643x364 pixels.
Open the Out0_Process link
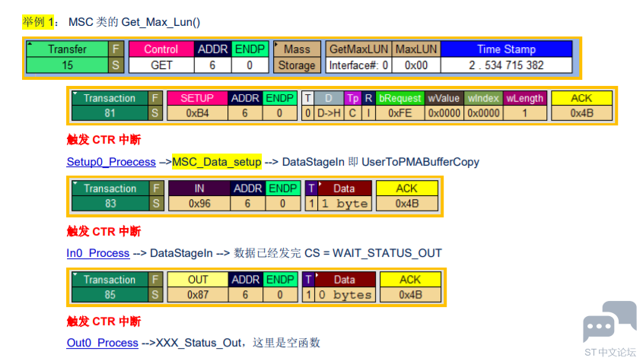[x=103, y=343]
